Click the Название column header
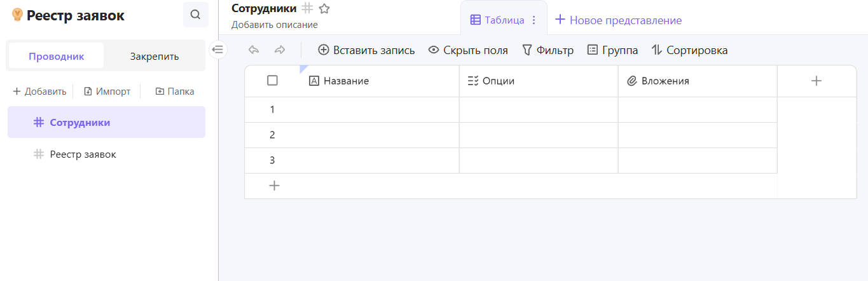This screenshot has height=281, width=868. pos(379,81)
